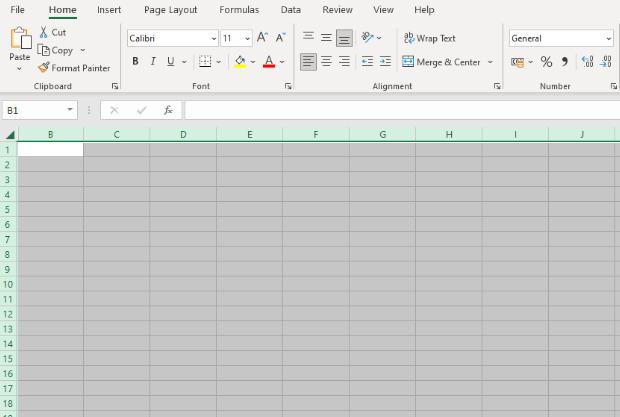Increase decimal places
The height and width of the screenshot is (417, 620).
588,62
